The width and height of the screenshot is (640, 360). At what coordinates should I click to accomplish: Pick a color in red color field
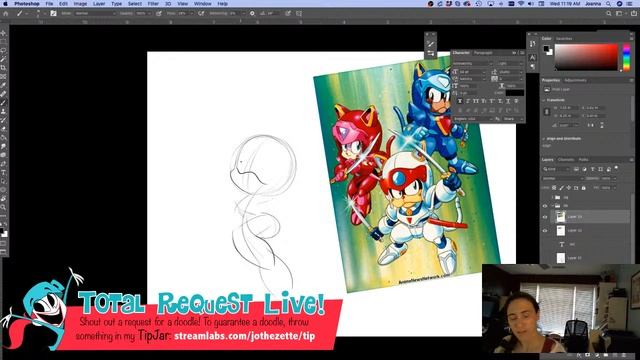point(586,58)
